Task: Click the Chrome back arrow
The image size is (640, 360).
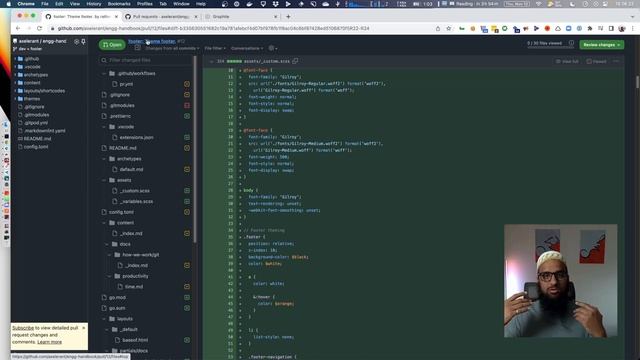Action: pos(18,28)
